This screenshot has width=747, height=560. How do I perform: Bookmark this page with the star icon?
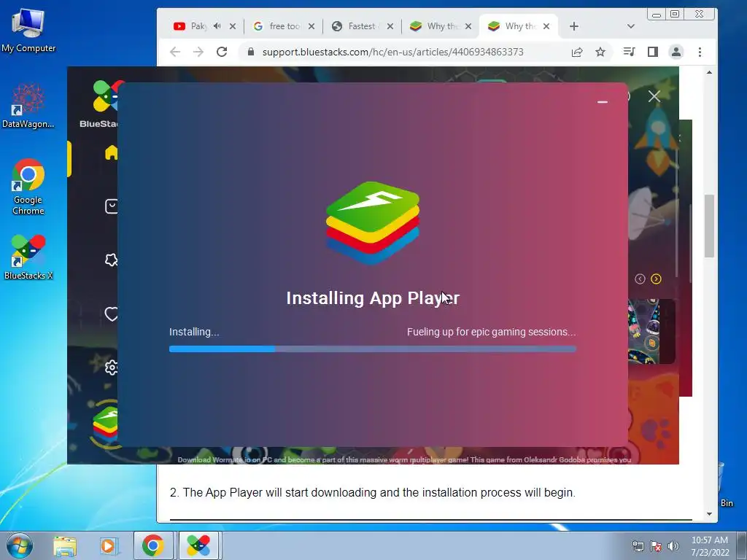pyautogui.click(x=600, y=52)
